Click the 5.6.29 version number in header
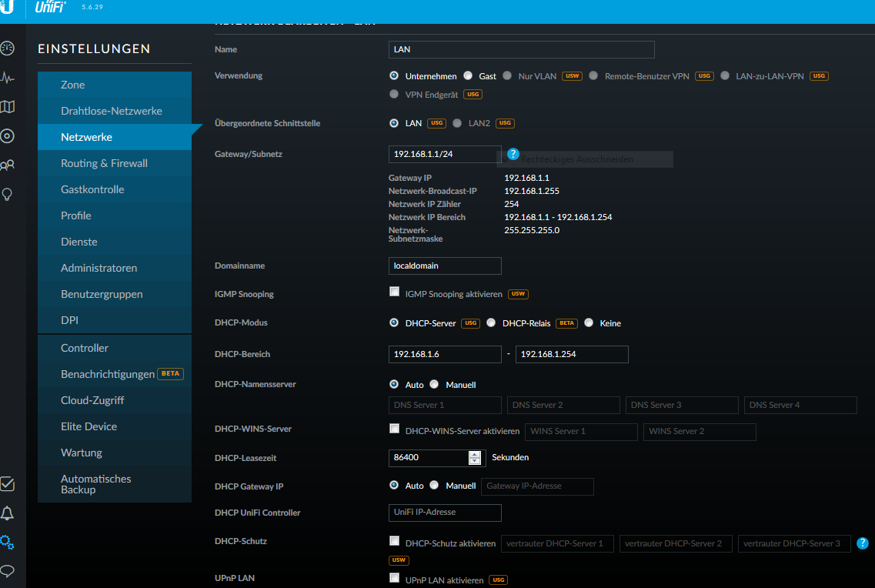 tap(92, 7)
